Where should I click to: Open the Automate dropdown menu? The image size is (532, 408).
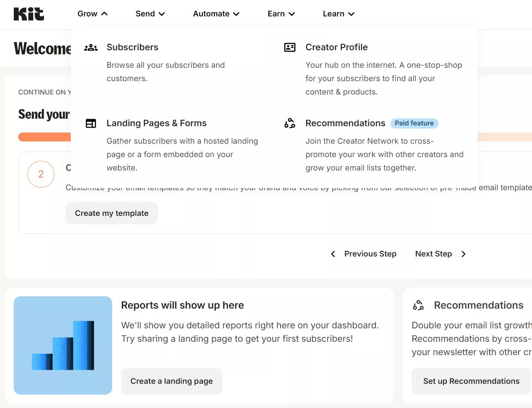tap(216, 14)
